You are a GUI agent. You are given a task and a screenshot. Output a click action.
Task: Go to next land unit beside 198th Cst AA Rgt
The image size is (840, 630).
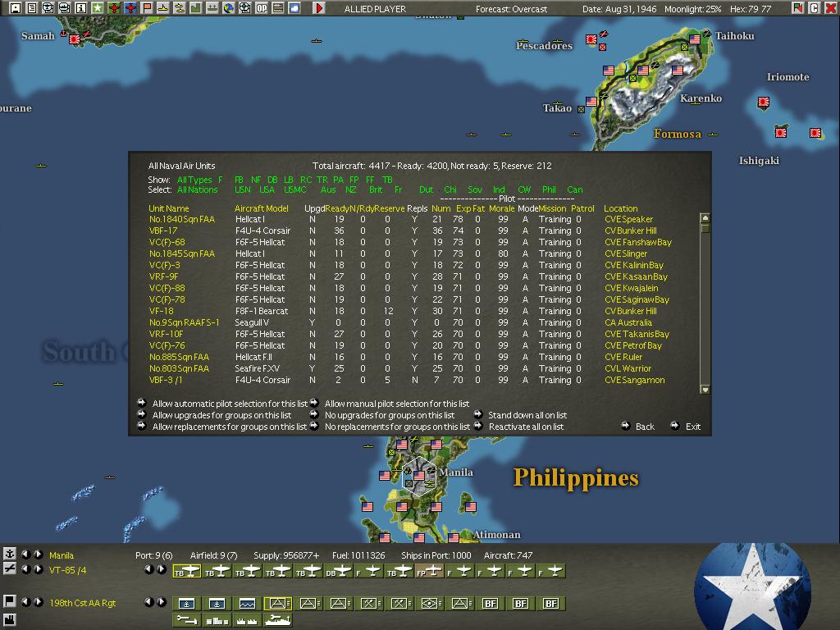coord(38,601)
